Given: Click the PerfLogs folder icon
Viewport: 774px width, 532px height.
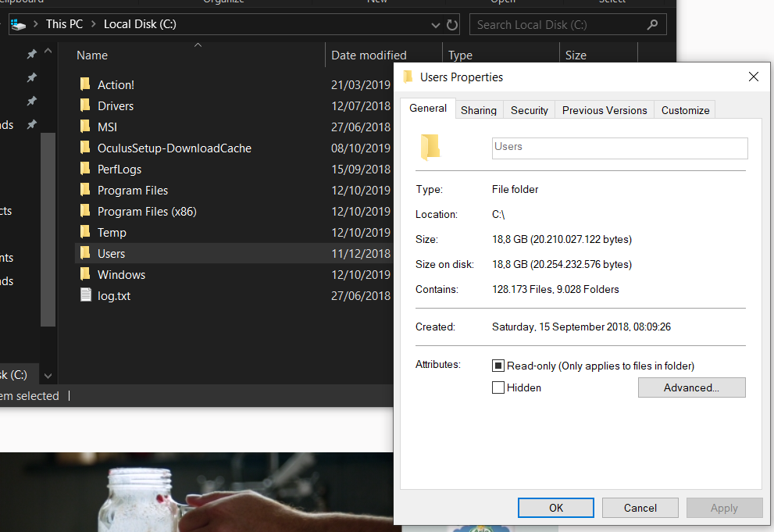Looking at the screenshot, I should [x=85, y=170].
